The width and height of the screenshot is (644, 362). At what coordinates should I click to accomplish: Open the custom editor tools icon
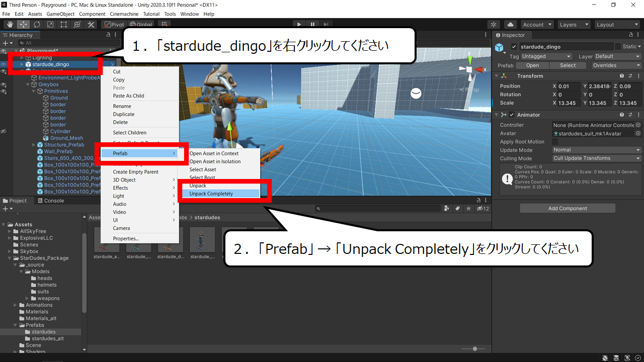[91, 24]
